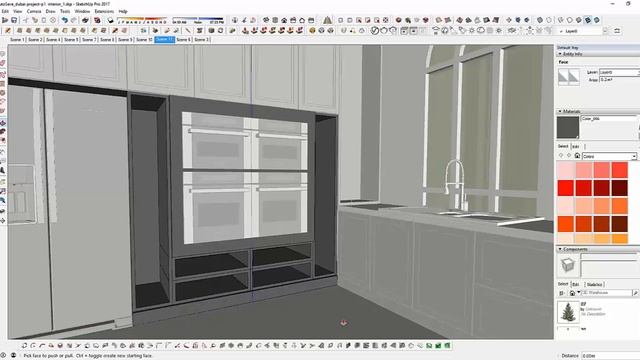Switch to Right view house icon

[293, 20]
